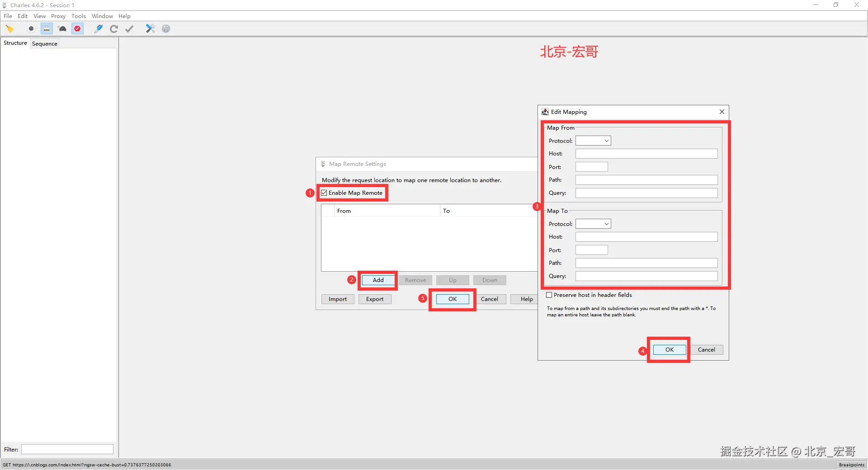Viewport: 868px width, 470px height.
Task: Click the 'Modify the request location' description text
Action: pos(411,180)
